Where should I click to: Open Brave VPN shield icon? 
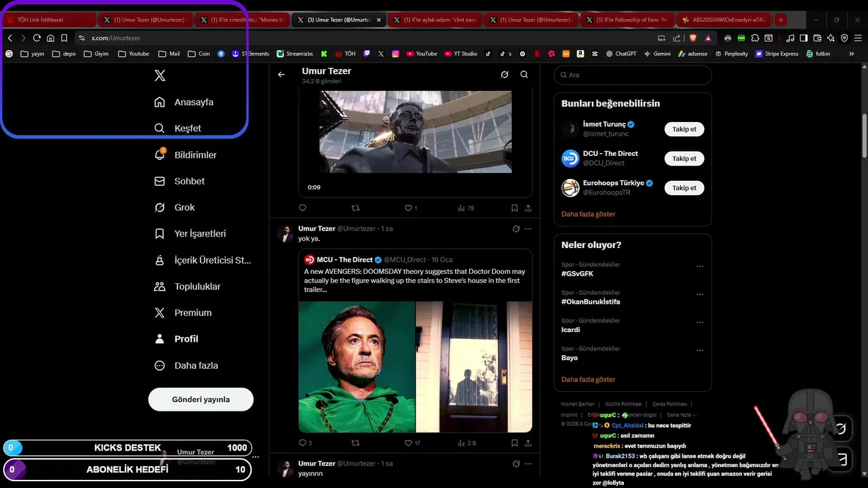pos(844,38)
